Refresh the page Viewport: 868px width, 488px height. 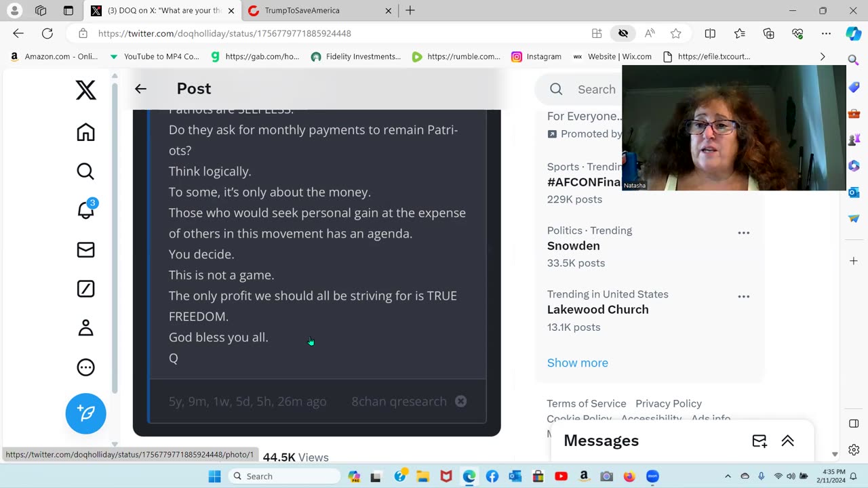47,33
